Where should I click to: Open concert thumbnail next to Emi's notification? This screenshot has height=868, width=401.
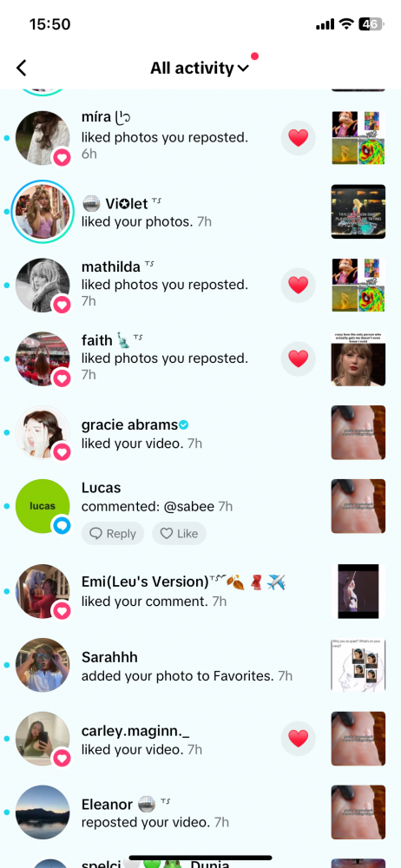click(x=358, y=590)
